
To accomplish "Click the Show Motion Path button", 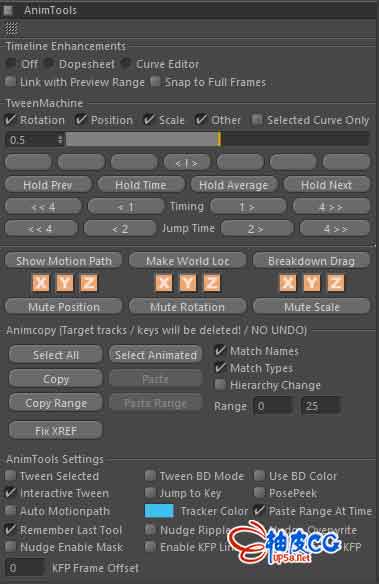I will (x=64, y=261).
